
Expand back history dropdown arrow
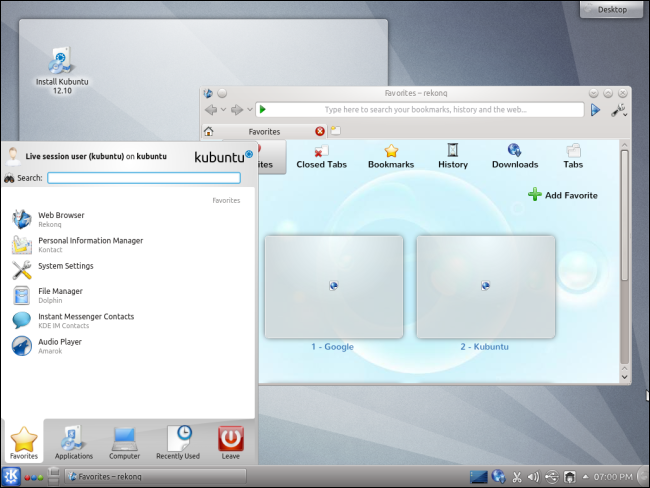pyautogui.click(x=223, y=109)
